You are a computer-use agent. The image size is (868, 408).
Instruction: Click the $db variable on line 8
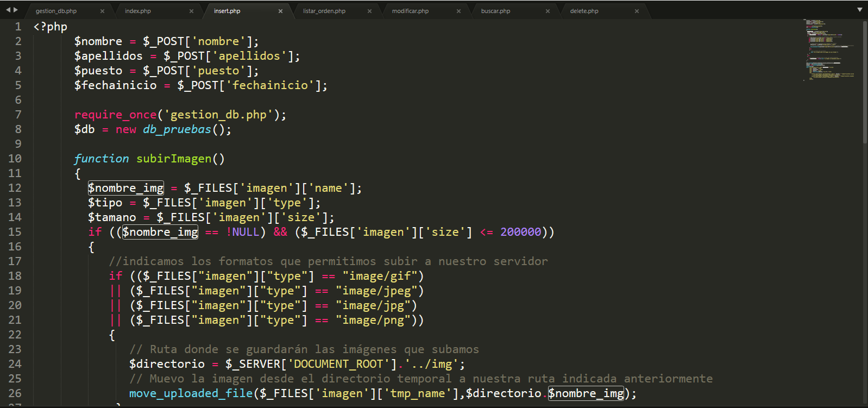85,129
